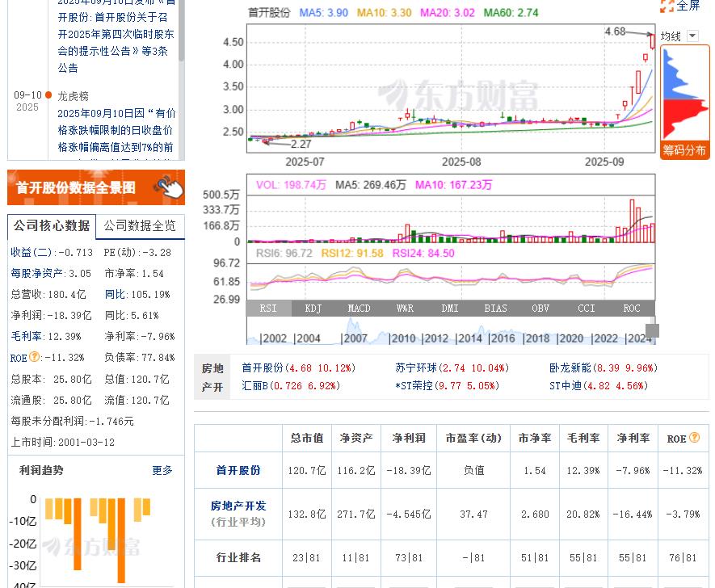Open *ST荣控 stock link
Screen dimensions: 715x588
pyautogui.click(x=414, y=385)
